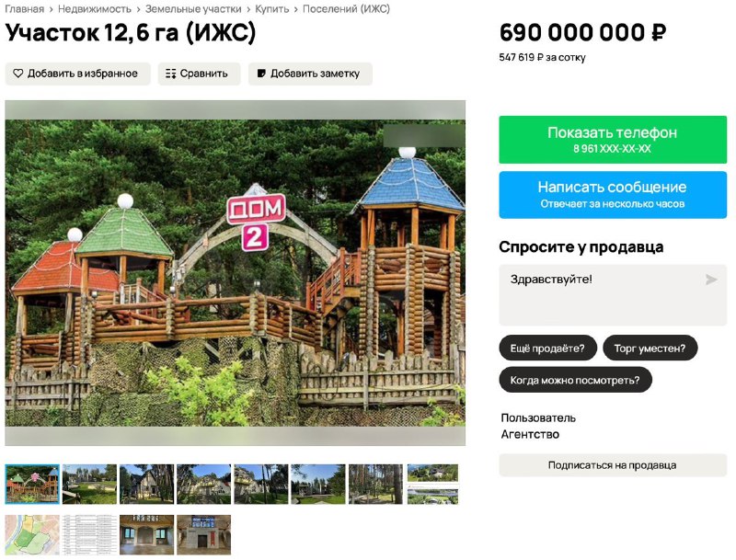The height and width of the screenshot is (560, 736).
Task: Open the second photo thumbnail
Action: 89,484
